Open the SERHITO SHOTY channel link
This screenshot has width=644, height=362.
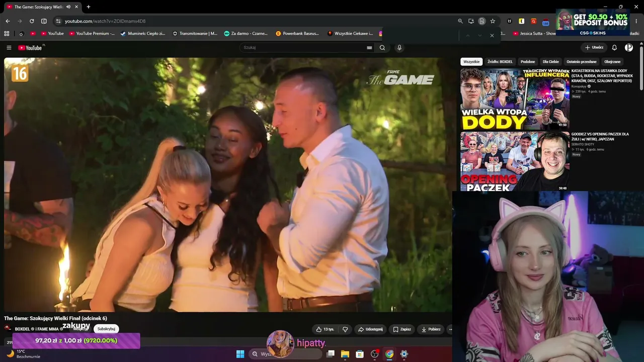(583, 144)
